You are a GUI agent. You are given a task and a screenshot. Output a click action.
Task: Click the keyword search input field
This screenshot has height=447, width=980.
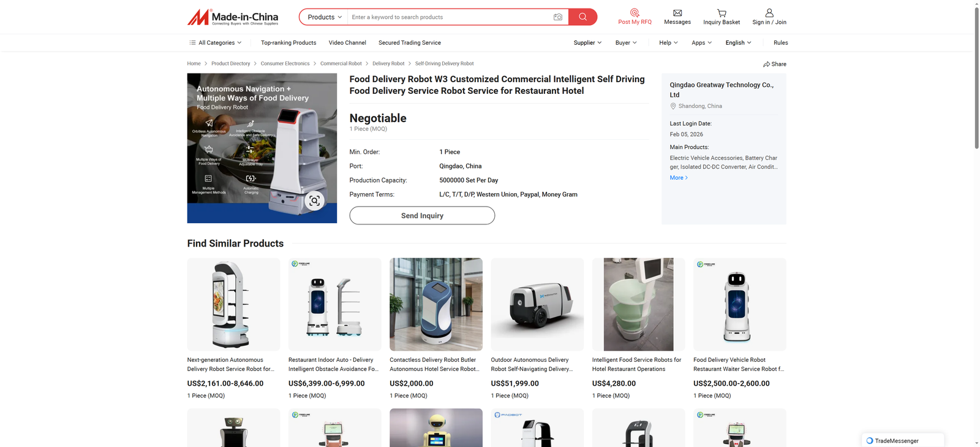(x=450, y=17)
